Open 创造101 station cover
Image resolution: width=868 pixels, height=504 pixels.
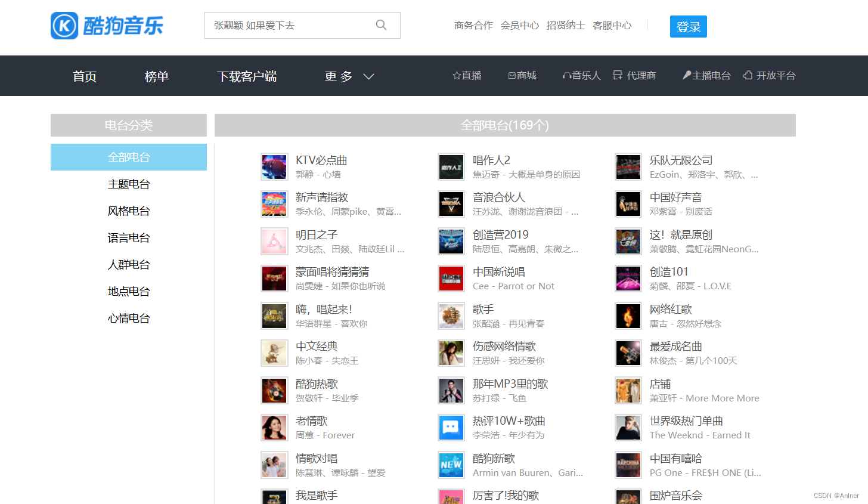coord(628,279)
